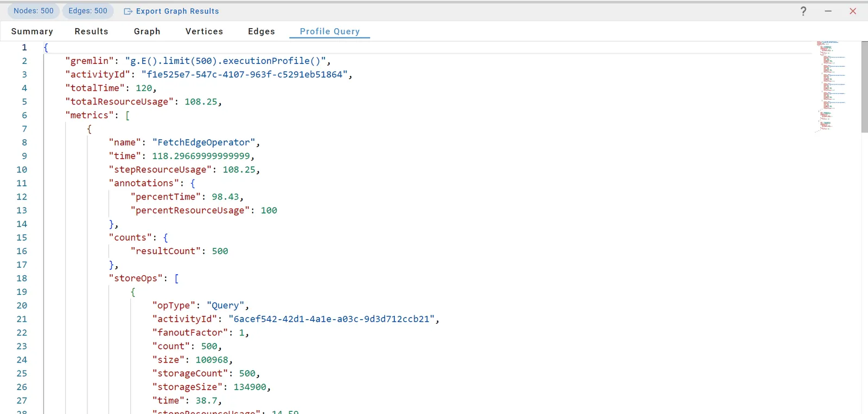Viewport: 868px width, 414px height.
Task: Click the vertical scrollbar thumb
Action: (864, 87)
